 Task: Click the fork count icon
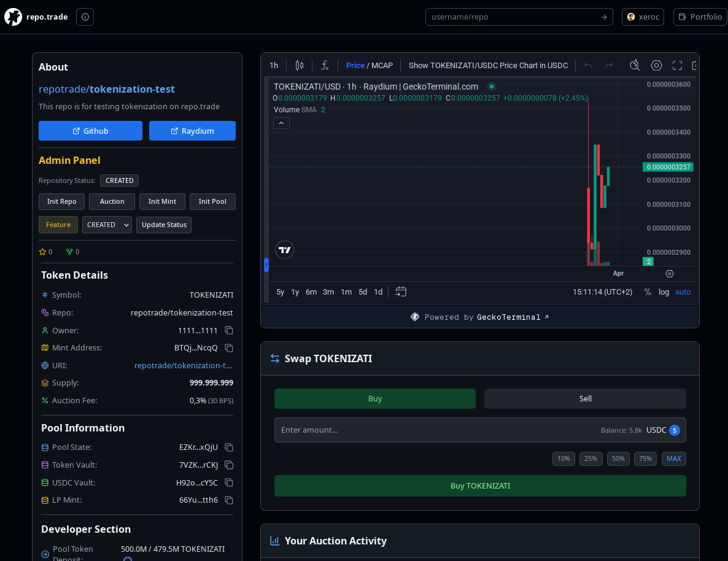pyautogui.click(x=69, y=252)
